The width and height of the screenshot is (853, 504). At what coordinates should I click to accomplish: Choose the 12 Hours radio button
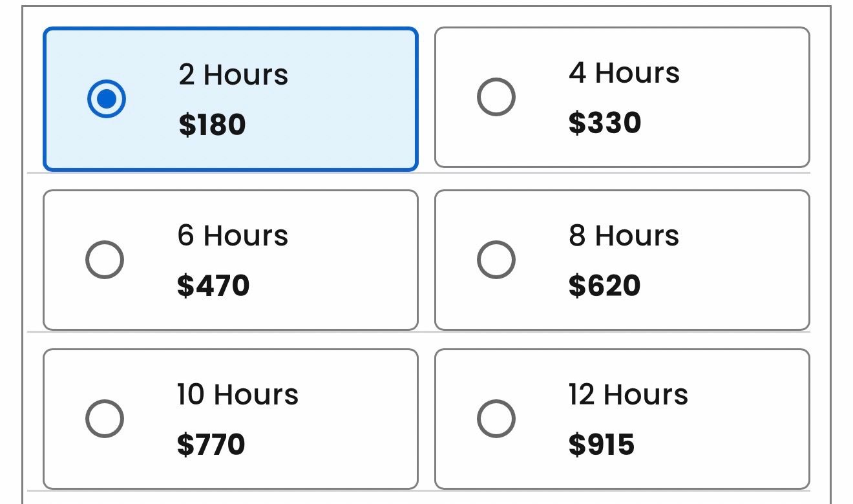pos(496,419)
